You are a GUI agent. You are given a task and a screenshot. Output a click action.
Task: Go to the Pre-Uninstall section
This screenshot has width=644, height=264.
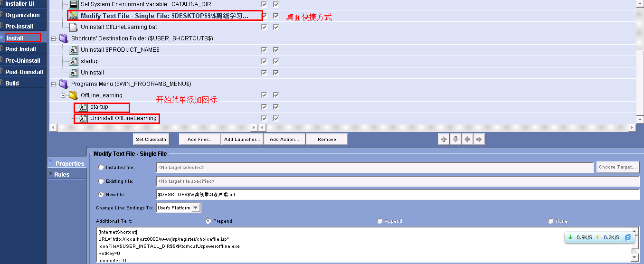click(23, 61)
